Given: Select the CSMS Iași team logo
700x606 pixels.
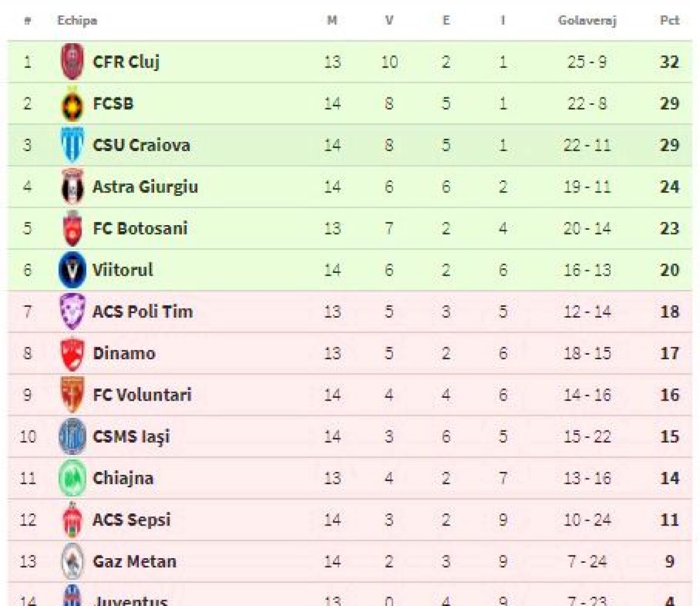Looking at the screenshot, I should pos(72,436).
